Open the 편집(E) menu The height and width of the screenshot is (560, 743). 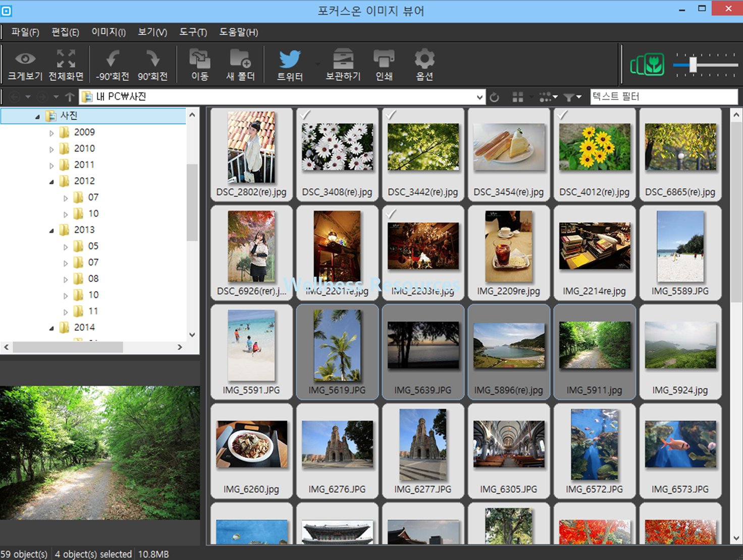point(66,32)
